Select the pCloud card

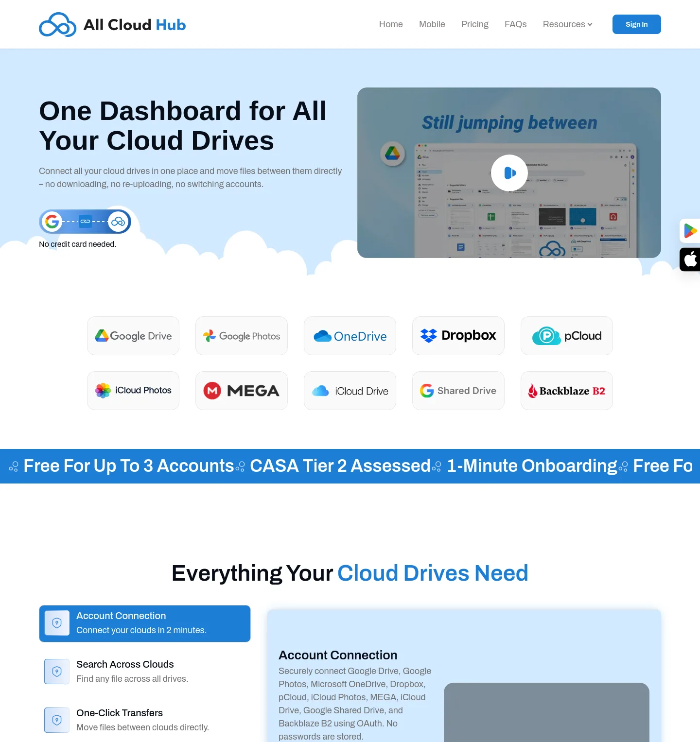(x=567, y=336)
